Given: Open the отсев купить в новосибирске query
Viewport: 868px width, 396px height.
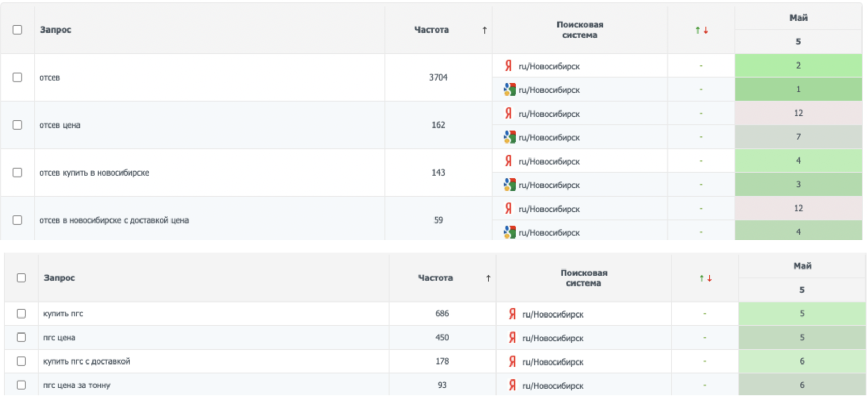Looking at the screenshot, I should coord(94,172).
